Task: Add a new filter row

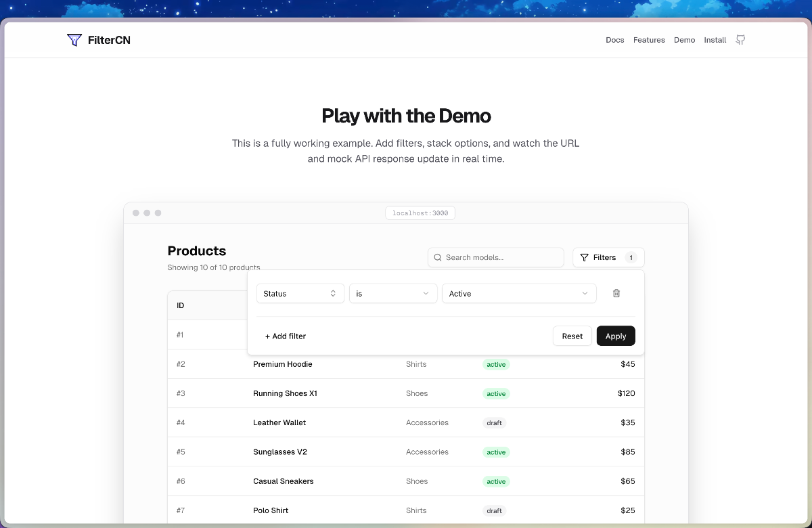Action: 285,336
